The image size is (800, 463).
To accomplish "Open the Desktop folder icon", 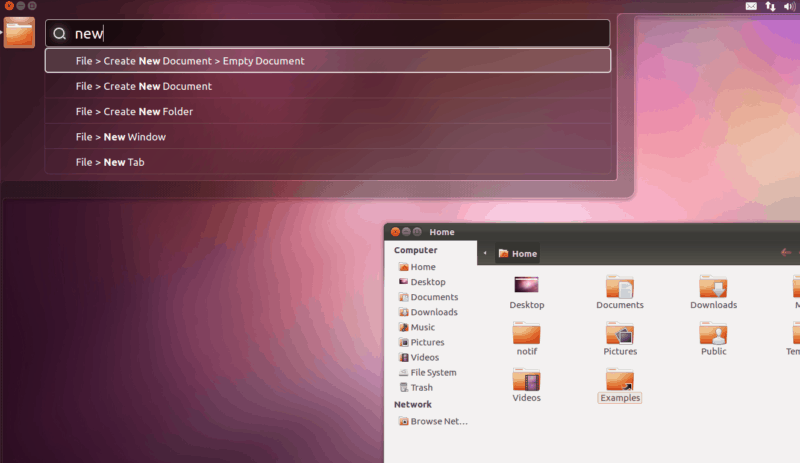I will pos(526,286).
